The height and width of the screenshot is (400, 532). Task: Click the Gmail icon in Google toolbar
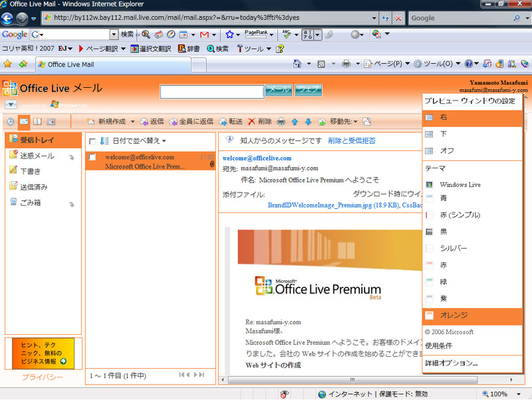pos(204,35)
